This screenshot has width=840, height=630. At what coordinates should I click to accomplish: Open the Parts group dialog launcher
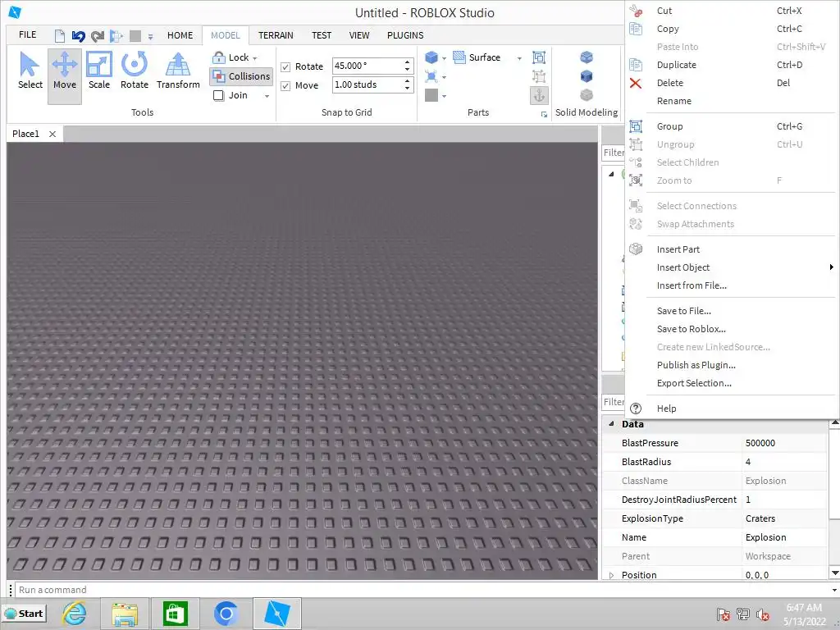[544, 114]
